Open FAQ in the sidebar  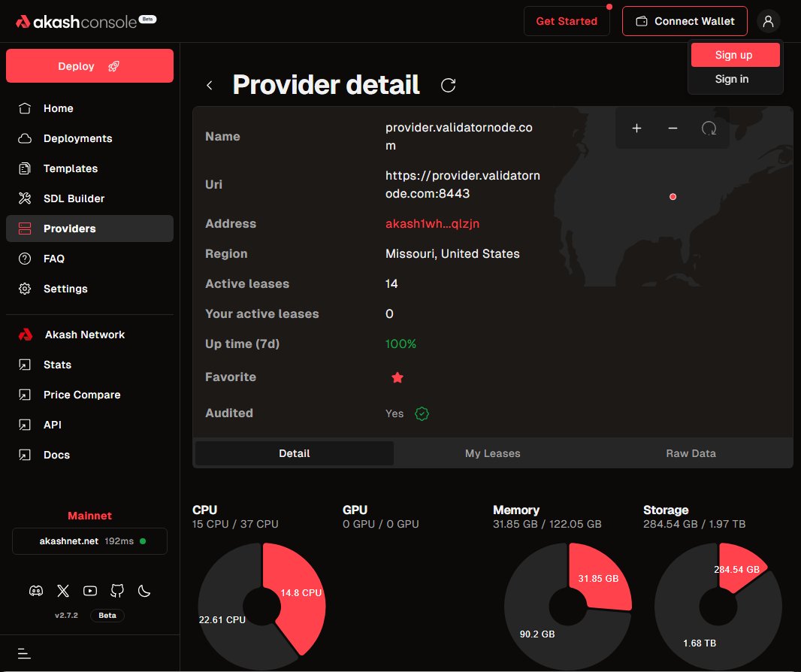pyautogui.click(x=90, y=259)
